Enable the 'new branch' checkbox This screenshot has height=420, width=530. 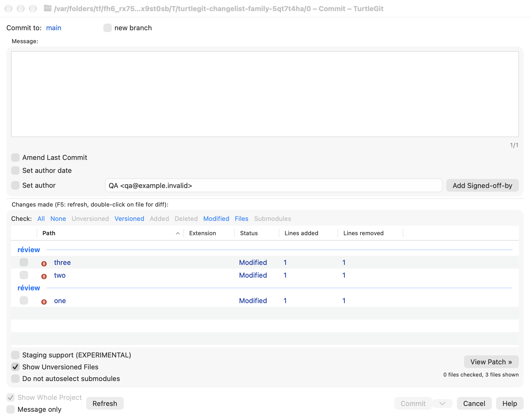107,28
